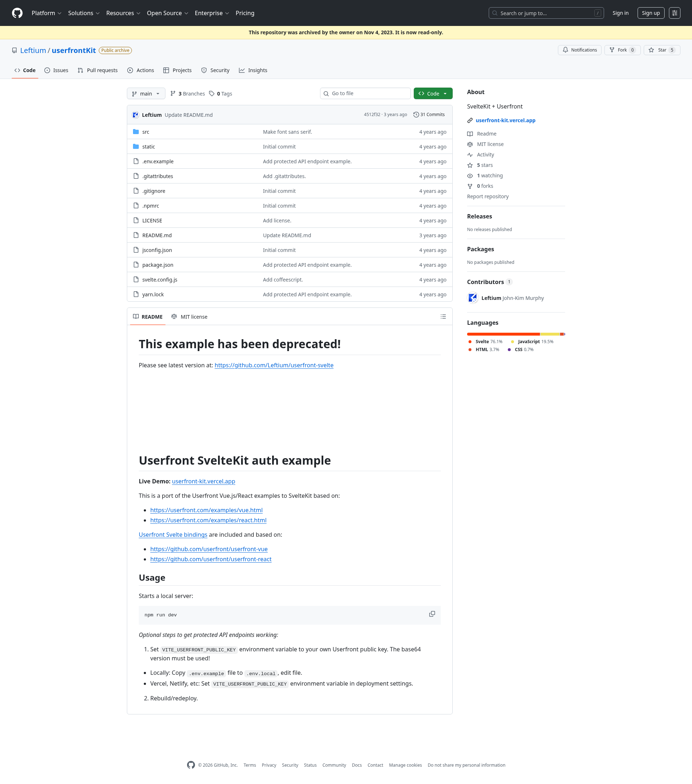Open the footer GitHub logo

(x=191, y=765)
